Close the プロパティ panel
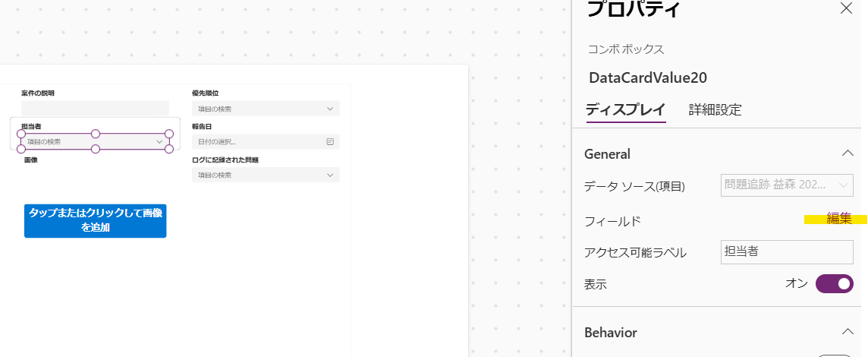Viewport: 868px width, 357px height. click(847, 8)
